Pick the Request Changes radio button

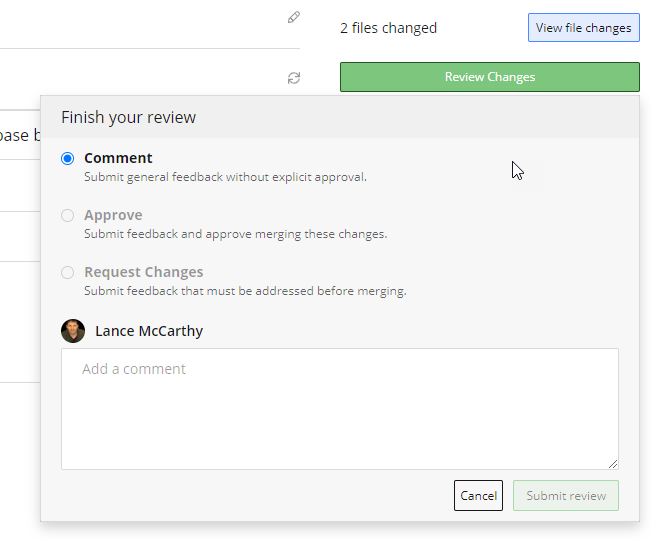coord(68,272)
